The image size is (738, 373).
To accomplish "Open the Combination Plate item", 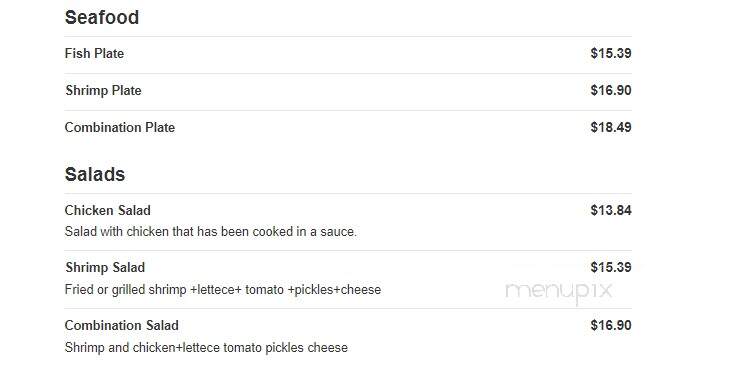I will (120, 128).
